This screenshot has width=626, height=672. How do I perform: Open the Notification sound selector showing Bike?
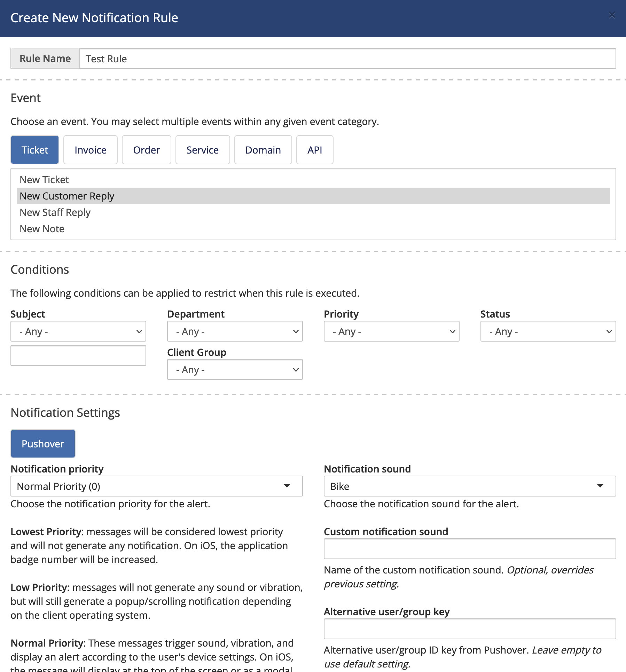[470, 486]
